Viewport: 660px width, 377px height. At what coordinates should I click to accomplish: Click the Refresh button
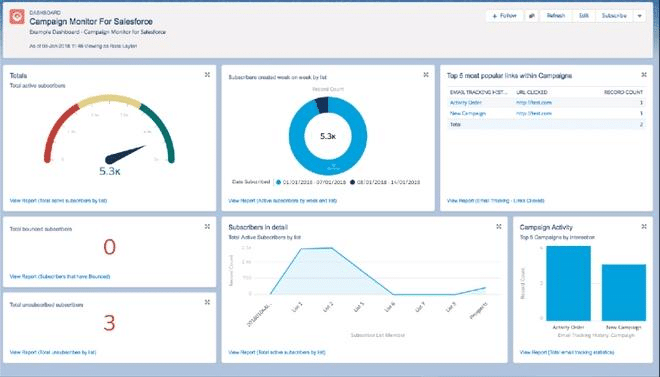(556, 16)
